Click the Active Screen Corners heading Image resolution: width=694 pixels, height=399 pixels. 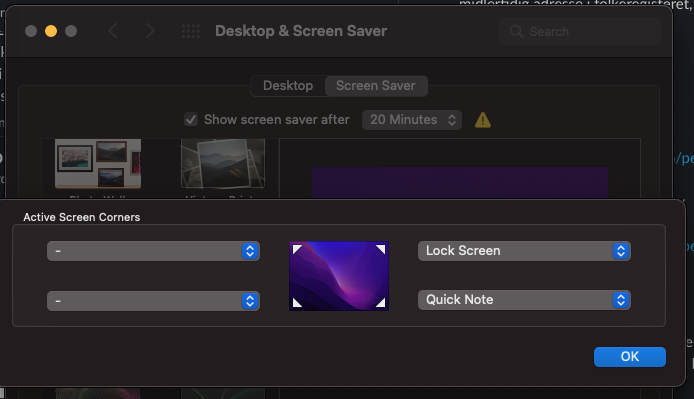pos(82,217)
